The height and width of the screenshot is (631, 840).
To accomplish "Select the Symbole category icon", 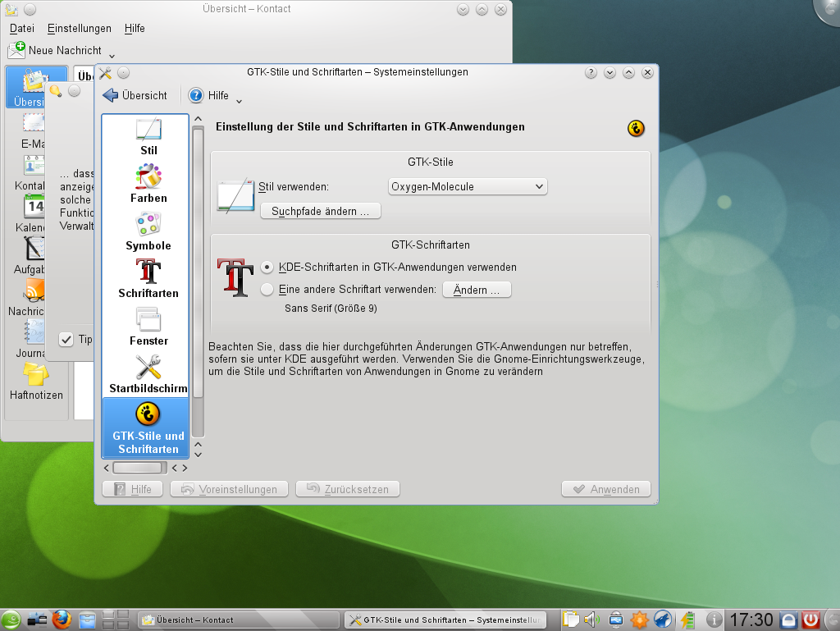I will coord(148,228).
